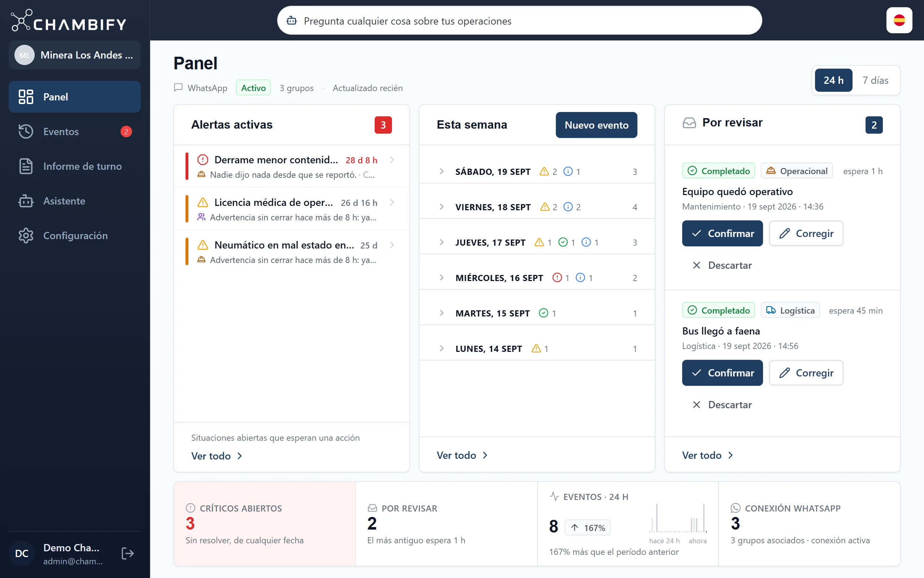Click the blue 2 badge on Por revisar

click(874, 125)
